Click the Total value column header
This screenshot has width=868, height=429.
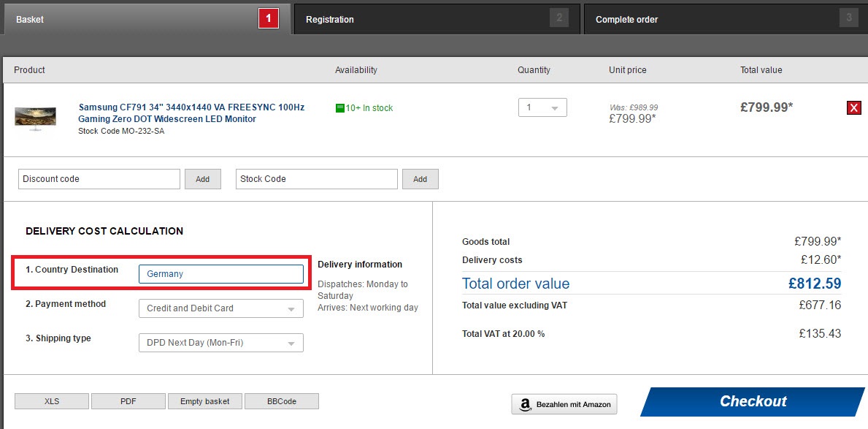tap(761, 70)
